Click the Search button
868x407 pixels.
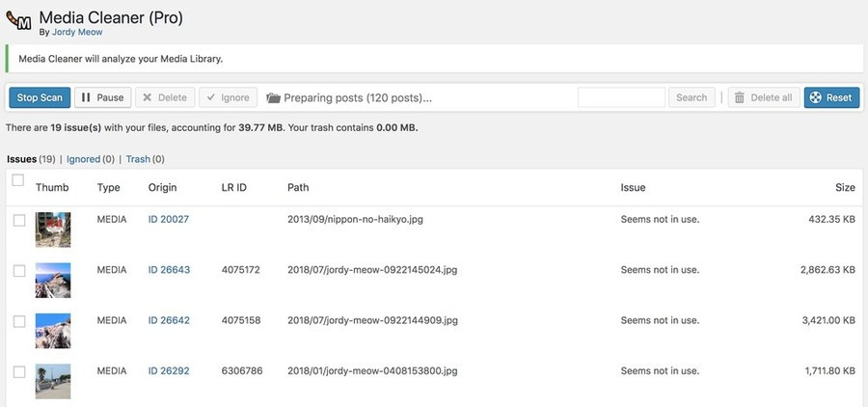(x=692, y=97)
